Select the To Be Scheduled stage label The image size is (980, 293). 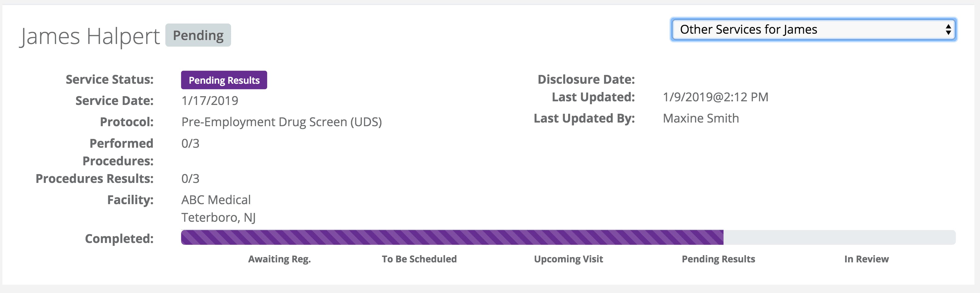(x=419, y=259)
